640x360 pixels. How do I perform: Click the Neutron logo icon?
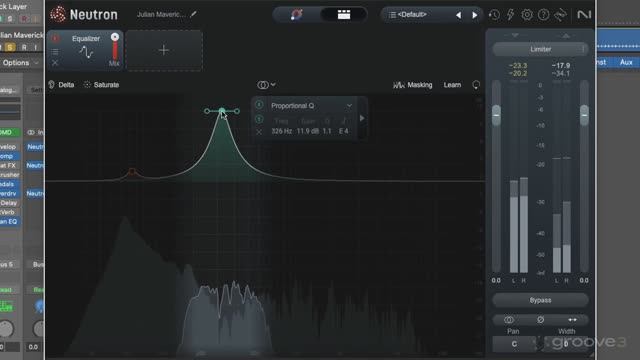(58, 15)
